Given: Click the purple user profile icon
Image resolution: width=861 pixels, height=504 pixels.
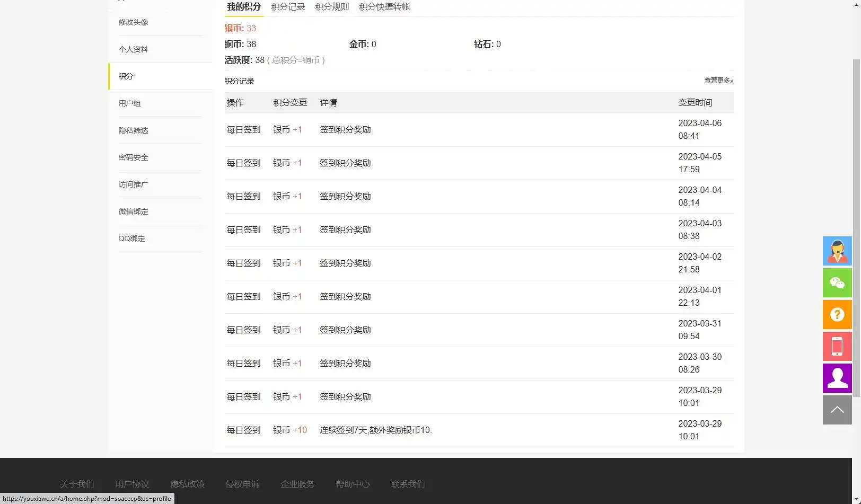Looking at the screenshot, I should tap(837, 378).
